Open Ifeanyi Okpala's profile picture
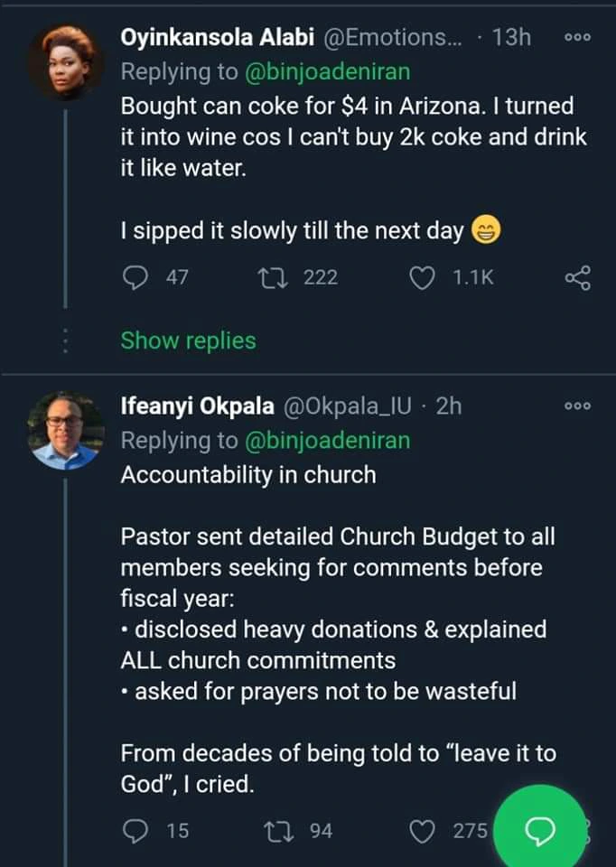The image size is (616, 867). [x=65, y=430]
